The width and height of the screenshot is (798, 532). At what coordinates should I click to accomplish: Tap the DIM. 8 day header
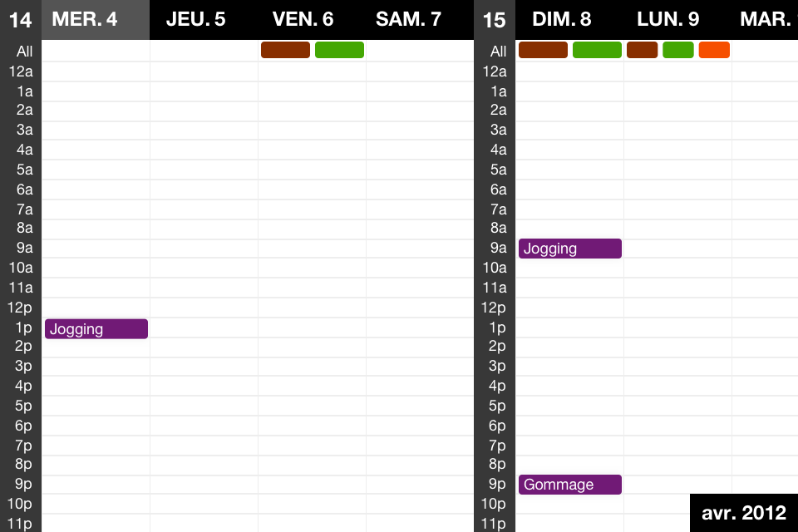562,19
